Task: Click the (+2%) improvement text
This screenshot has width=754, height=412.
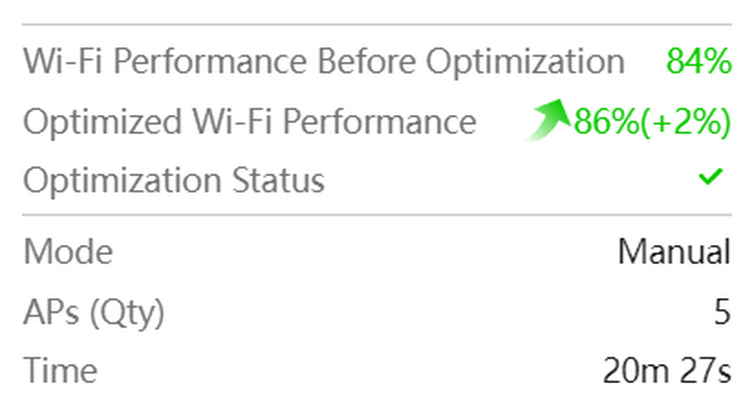Action: [x=686, y=122]
